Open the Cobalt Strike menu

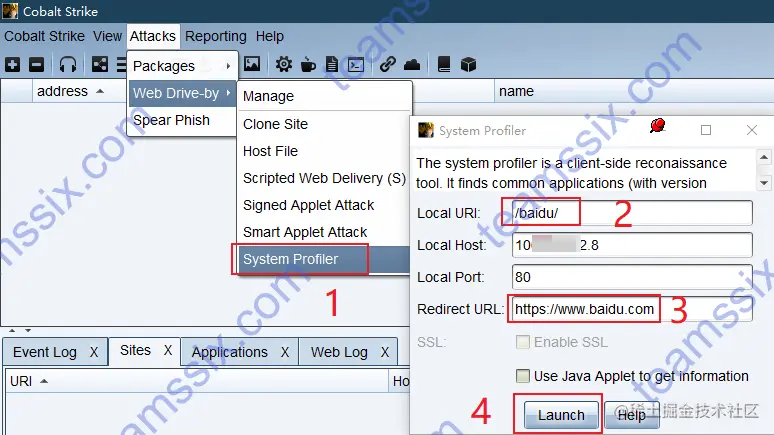click(44, 36)
